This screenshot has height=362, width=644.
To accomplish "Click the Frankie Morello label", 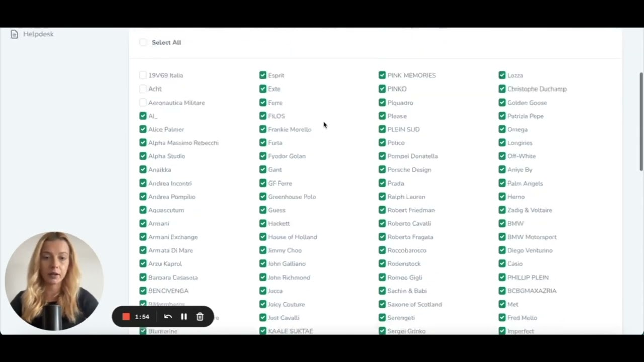I will coord(290,130).
